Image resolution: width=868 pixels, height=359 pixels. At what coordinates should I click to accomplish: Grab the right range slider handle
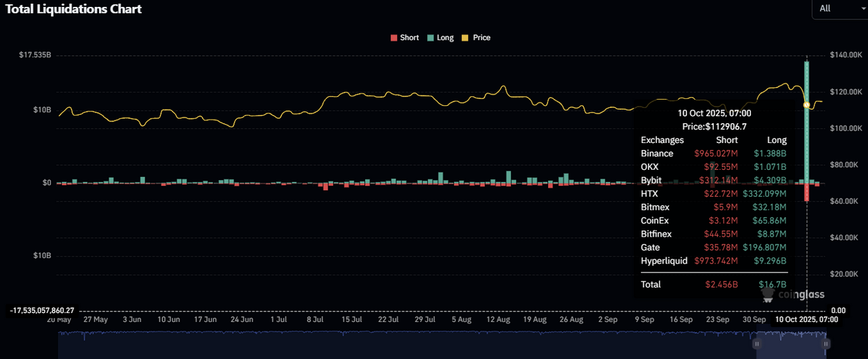[x=825, y=343]
